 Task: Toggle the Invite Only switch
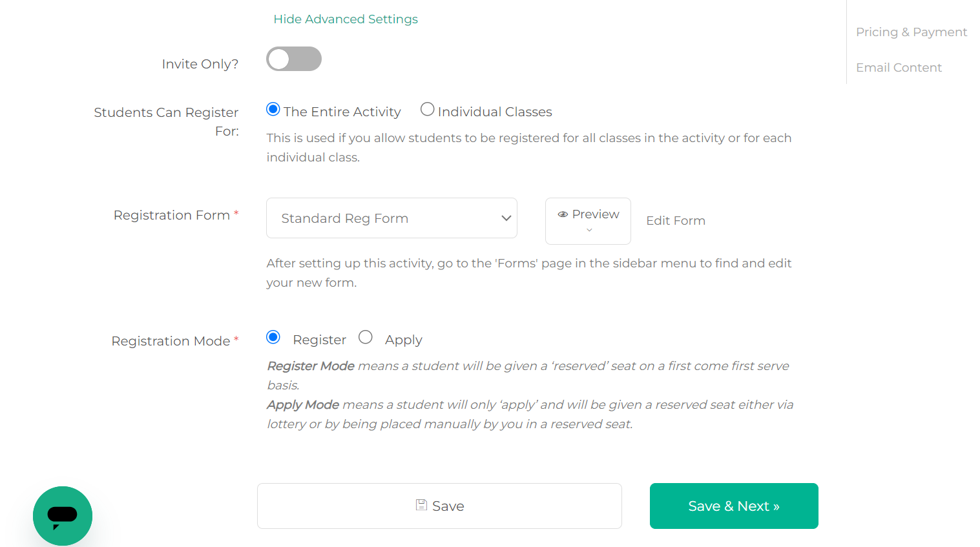[x=294, y=59]
